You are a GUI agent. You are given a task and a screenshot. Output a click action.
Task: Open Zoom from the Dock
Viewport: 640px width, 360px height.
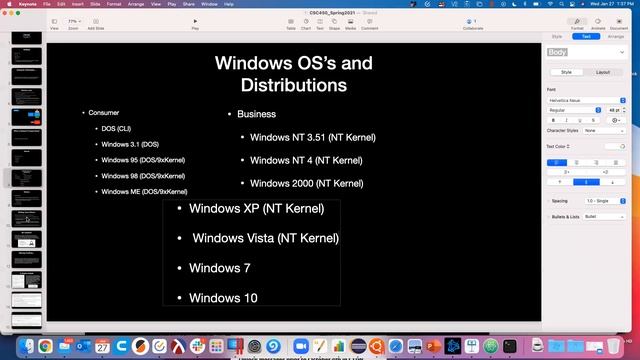(301, 347)
